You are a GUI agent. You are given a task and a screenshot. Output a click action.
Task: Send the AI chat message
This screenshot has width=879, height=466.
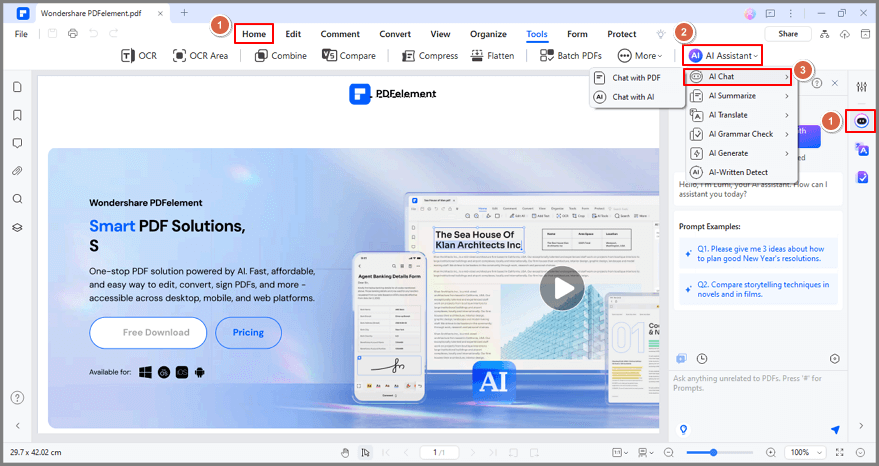coord(835,430)
